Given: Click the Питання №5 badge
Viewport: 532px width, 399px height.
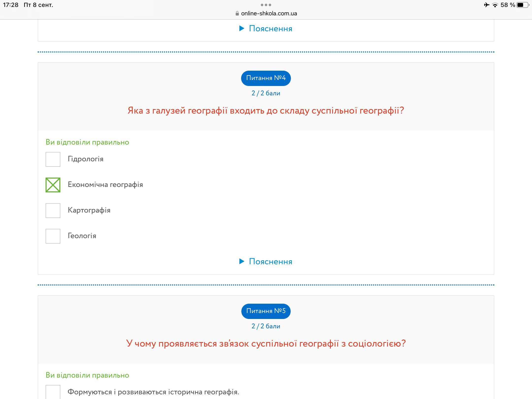Looking at the screenshot, I should [266, 311].
